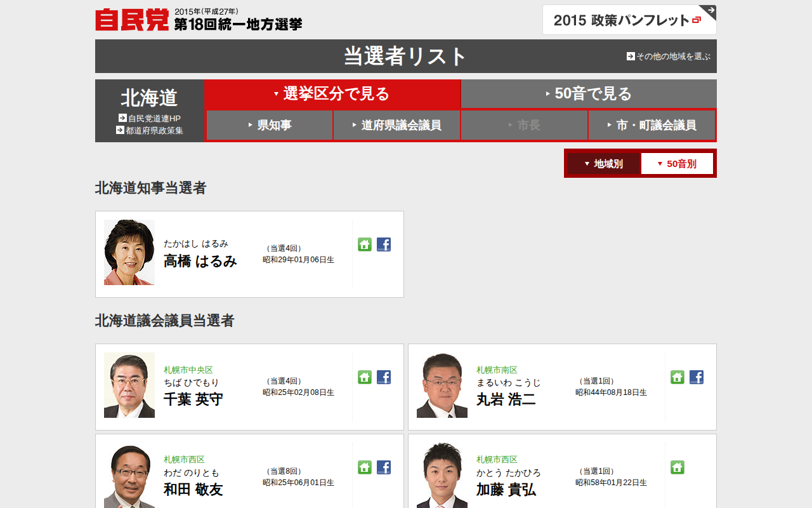Open Facebook icon for 千葉 英守
Screen dimensions: 812x508
[x=384, y=377]
